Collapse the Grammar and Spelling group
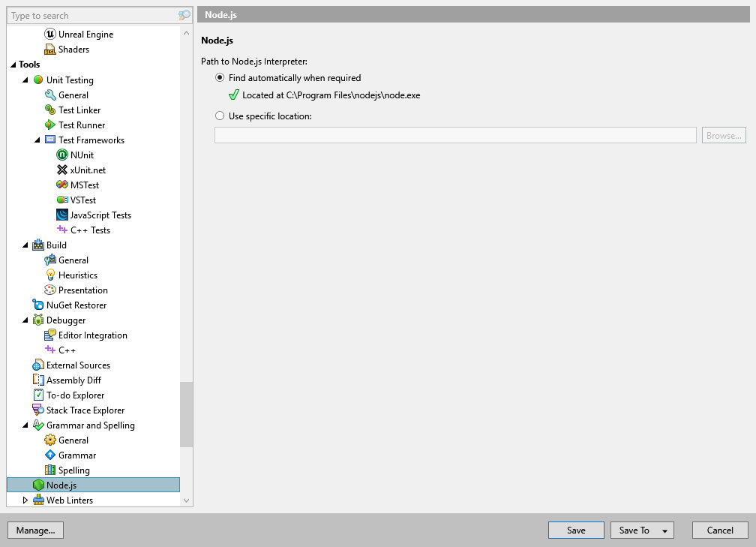756x547 pixels. tap(25, 425)
